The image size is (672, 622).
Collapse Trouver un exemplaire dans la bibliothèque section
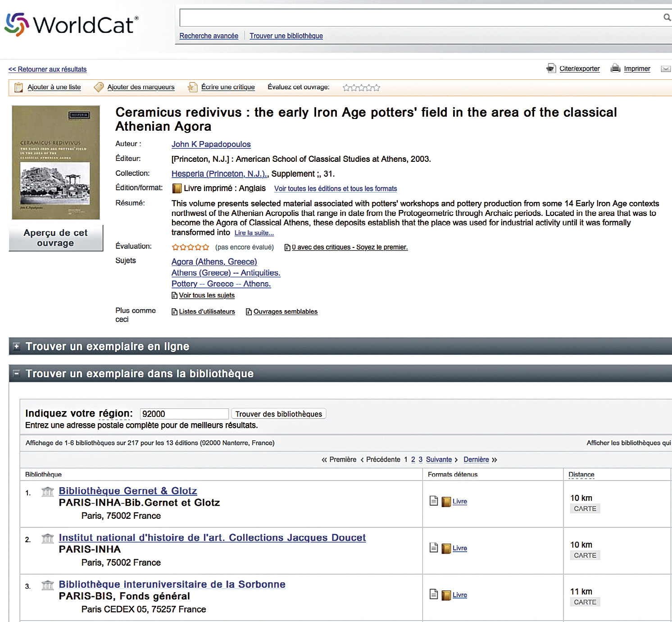[17, 374]
